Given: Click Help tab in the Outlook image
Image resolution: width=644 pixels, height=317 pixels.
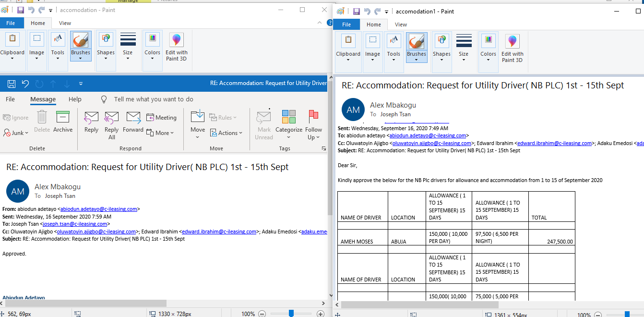Looking at the screenshot, I should tap(75, 99).
